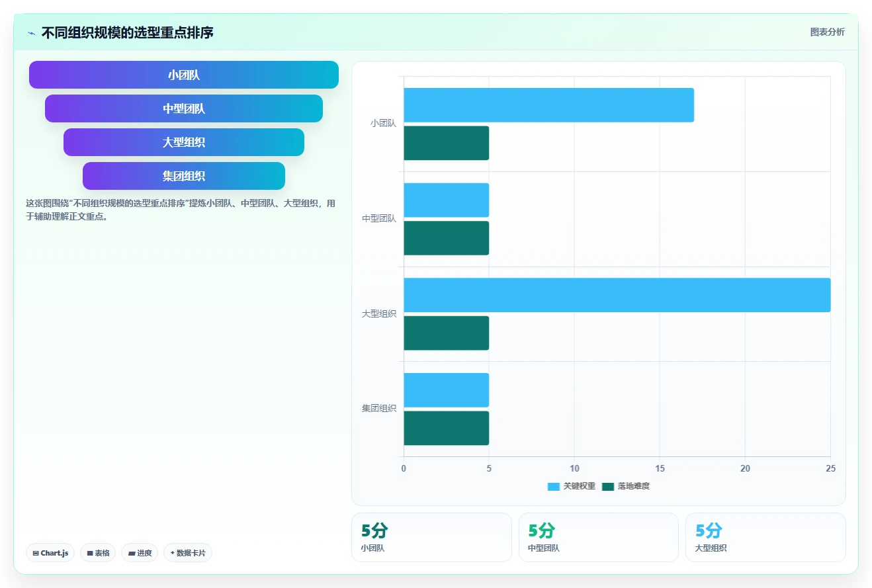The width and height of the screenshot is (872, 588).
Task: Click the 集团组织 y-axis label
Action: (379, 408)
